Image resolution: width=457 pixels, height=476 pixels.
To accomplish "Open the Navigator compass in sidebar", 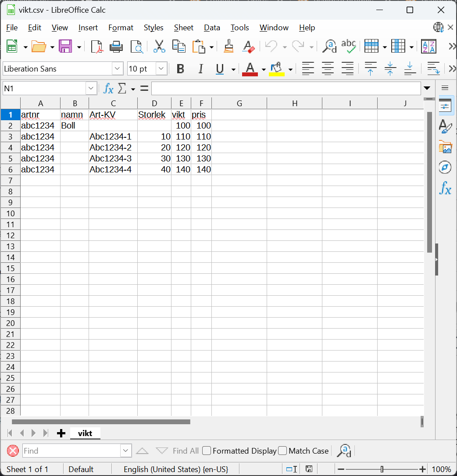I will click(445, 167).
